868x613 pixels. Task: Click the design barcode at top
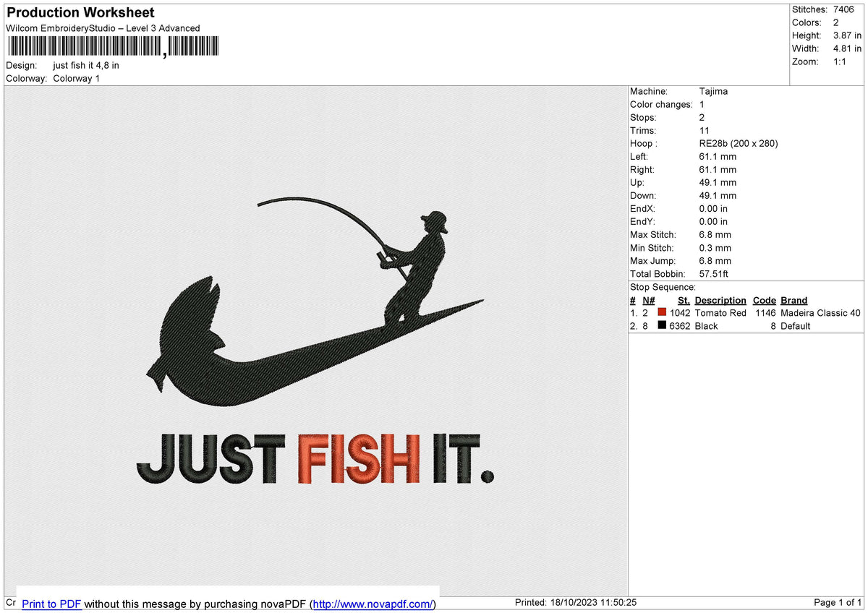click(112, 47)
